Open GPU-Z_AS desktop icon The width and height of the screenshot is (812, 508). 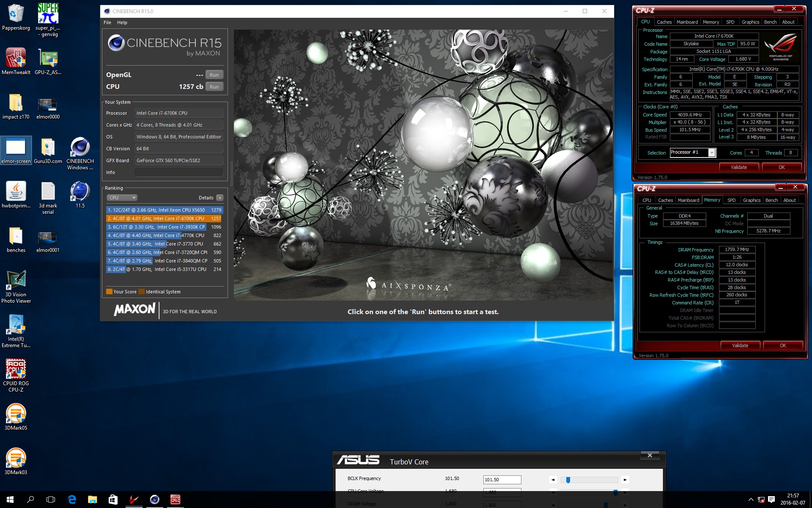pyautogui.click(x=48, y=61)
